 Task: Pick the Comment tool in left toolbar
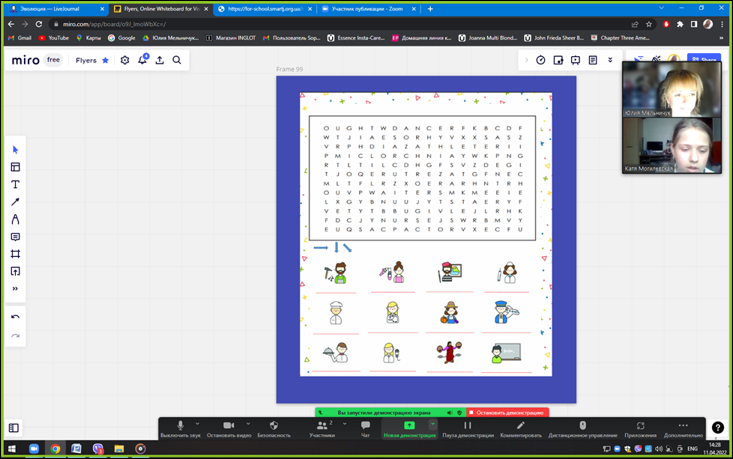point(15,237)
